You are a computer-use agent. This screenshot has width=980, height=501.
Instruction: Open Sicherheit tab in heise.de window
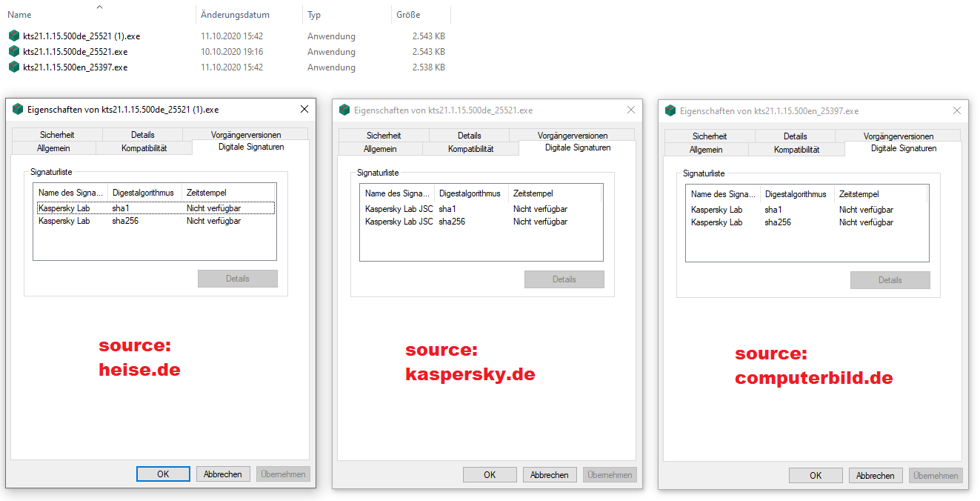57,135
